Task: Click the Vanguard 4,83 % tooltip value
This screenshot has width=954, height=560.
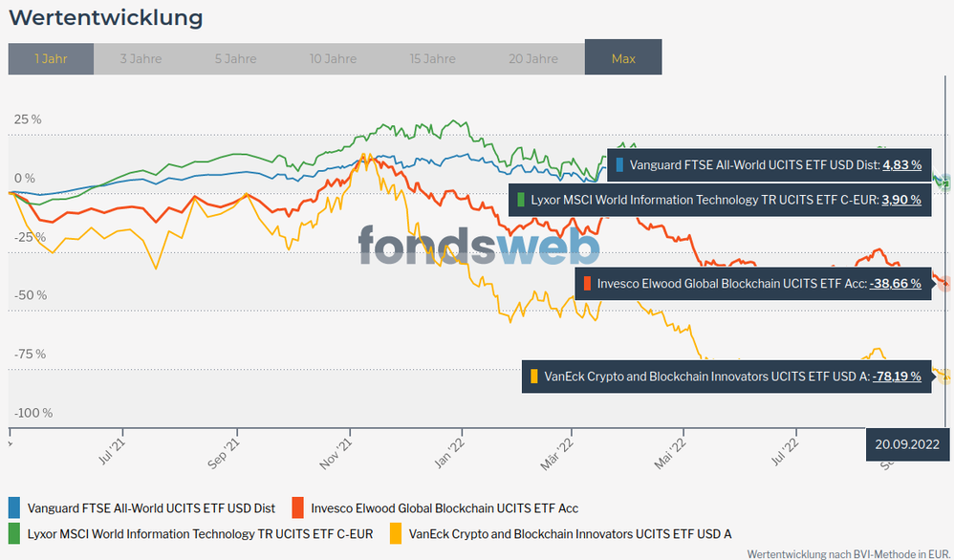Action: tap(901, 165)
